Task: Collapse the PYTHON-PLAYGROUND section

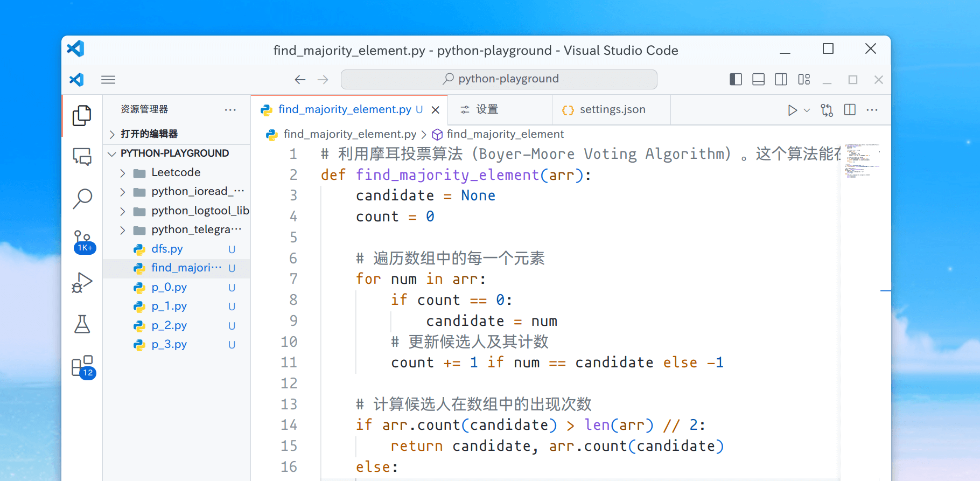Action: pyautogui.click(x=112, y=154)
